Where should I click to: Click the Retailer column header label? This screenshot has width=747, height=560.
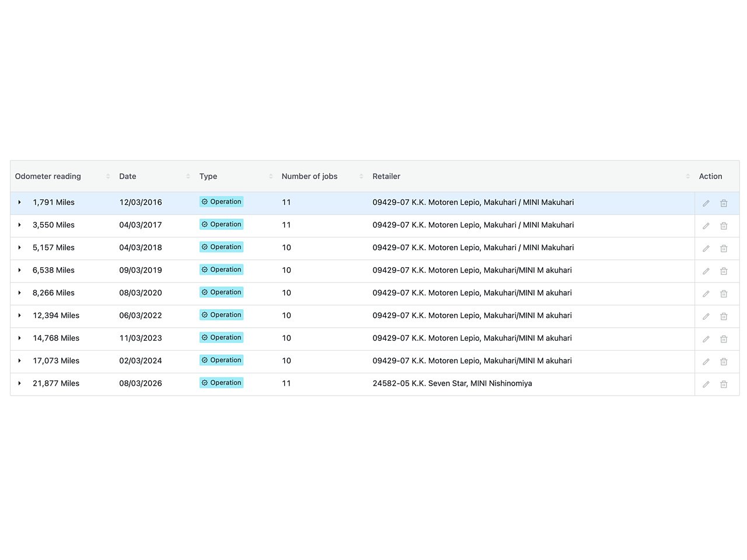386,176
